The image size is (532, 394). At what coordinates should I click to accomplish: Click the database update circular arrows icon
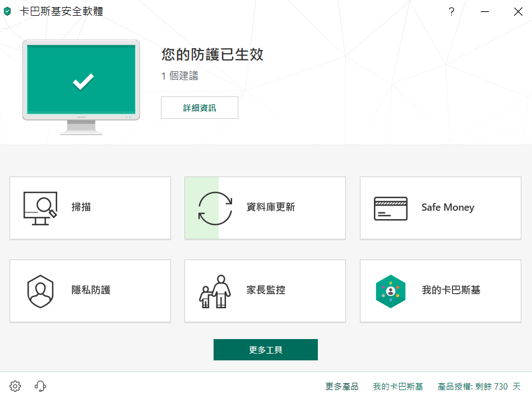215,208
